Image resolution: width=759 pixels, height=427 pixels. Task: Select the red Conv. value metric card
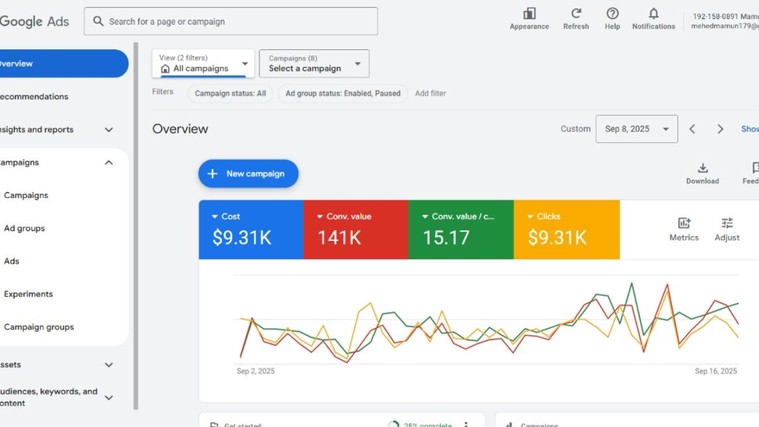(x=356, y=229)
